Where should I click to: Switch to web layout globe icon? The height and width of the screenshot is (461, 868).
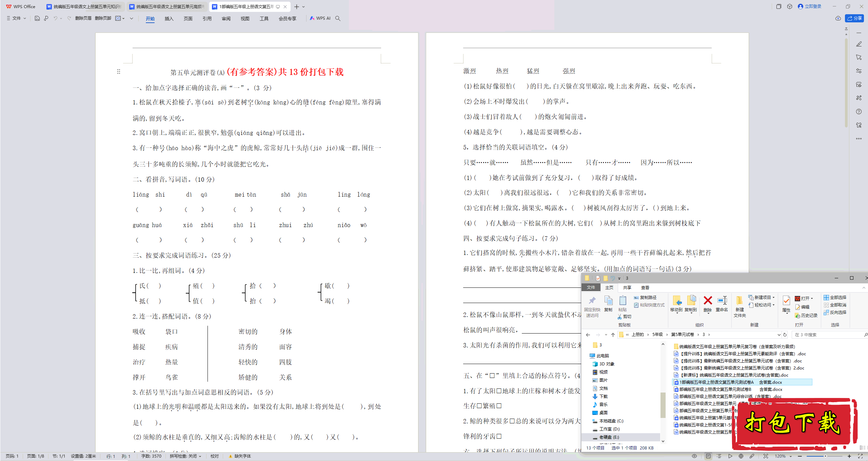click(741, 456)
